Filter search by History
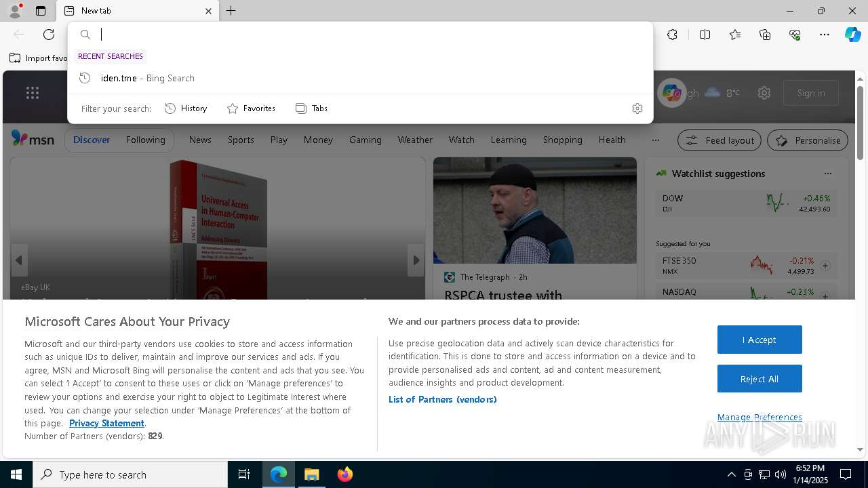This screenshot has height=488, width=868. tap(186, 108)
